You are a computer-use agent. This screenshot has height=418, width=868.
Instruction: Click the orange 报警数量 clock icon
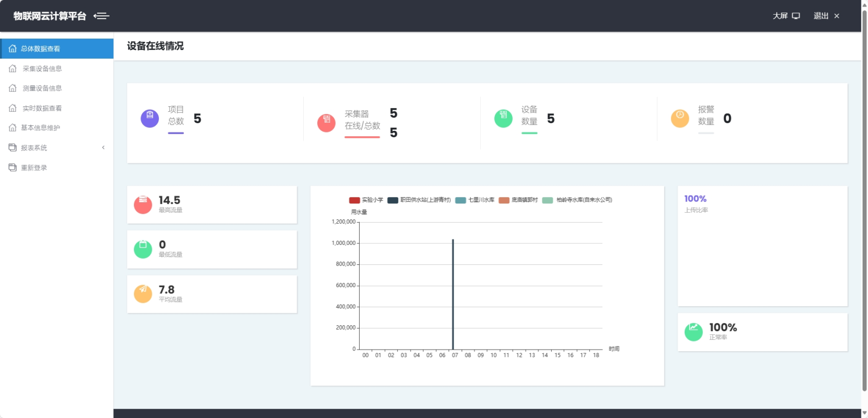click(680, 118)
